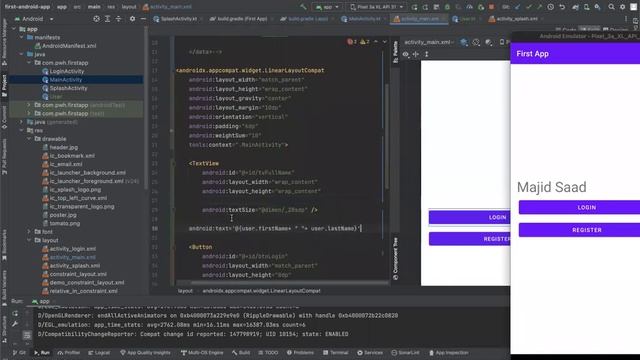The width and height of the screenshot is (640, 360).
Task: Open the Palette side tab
Action: click(x=395, y=52)
